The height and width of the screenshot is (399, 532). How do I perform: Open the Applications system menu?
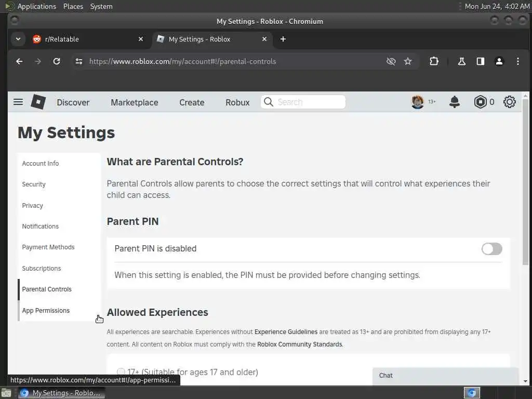tap(36, 6)
